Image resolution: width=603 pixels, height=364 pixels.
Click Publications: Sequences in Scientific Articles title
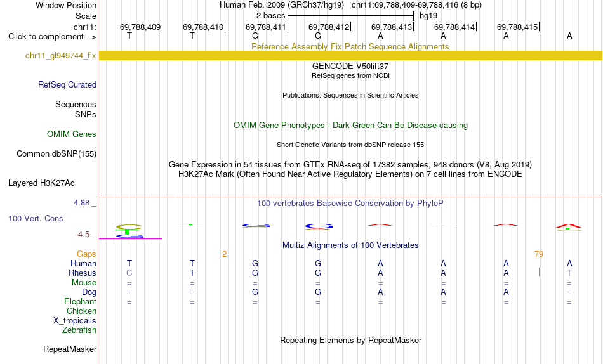point(351,95)
